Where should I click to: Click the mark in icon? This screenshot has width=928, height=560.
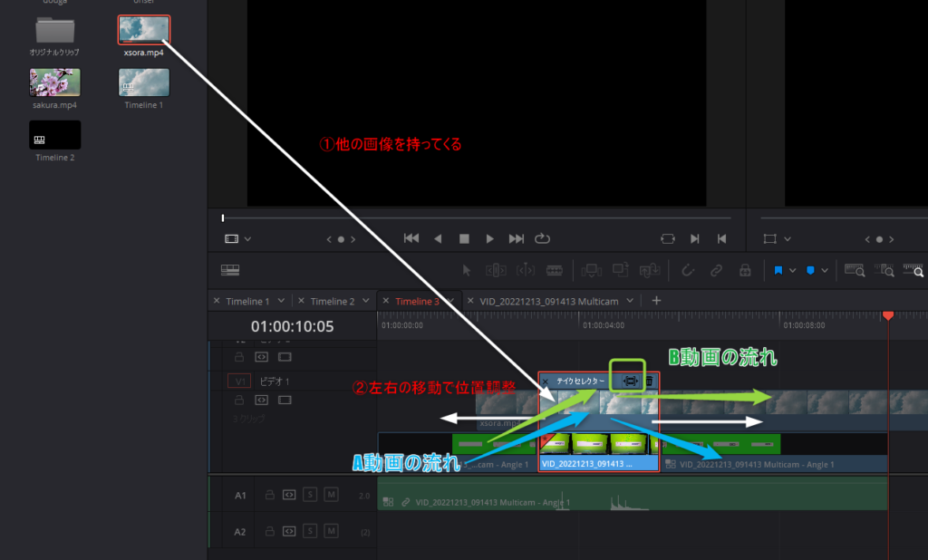695,238
